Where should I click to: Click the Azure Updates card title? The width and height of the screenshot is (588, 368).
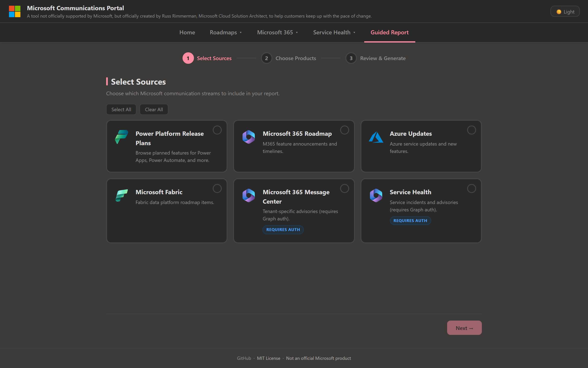tap(411, 134)
